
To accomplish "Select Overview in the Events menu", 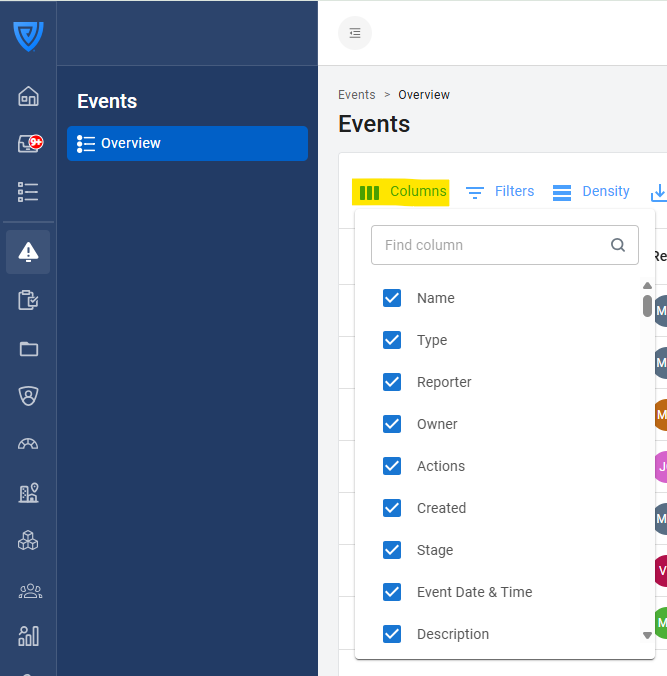I will [187, 143].
